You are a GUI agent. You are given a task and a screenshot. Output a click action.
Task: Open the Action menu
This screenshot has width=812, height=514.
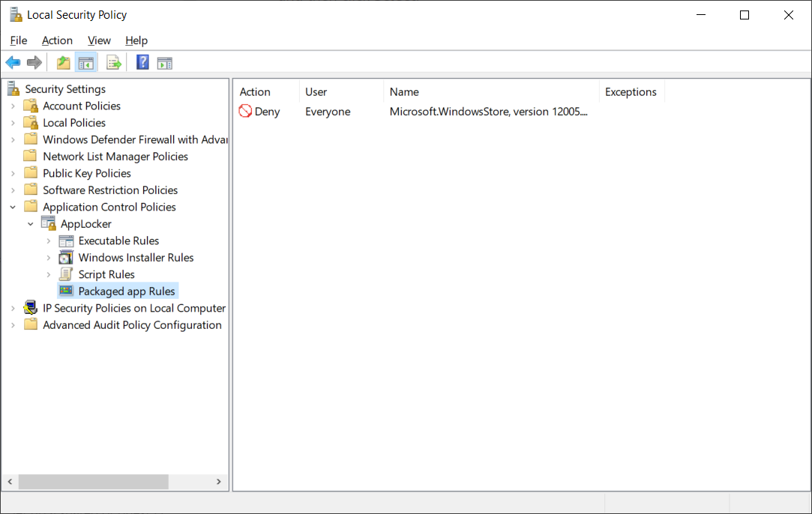57,40
